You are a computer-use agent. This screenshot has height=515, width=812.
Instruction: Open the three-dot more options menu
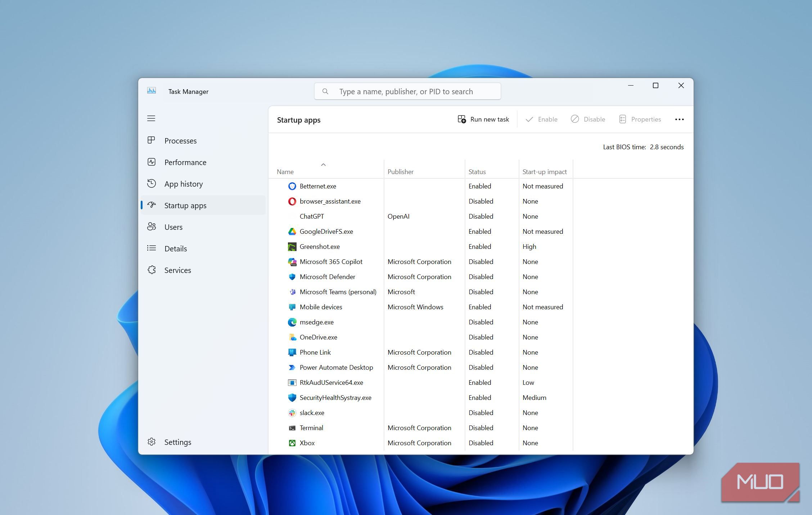[679, 119]
